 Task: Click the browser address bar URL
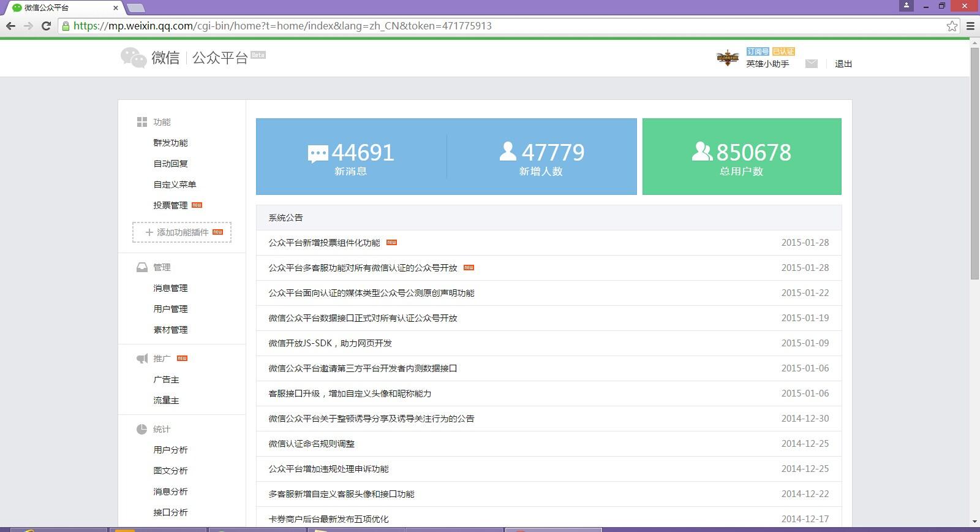coord(282,26)
